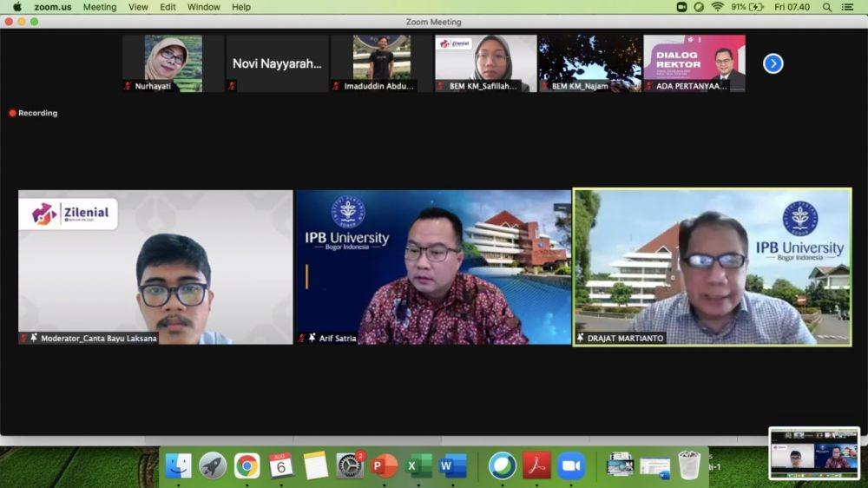Restore minimized Word document from the Dock
The image size is (868, 488).
coord(654,467)
